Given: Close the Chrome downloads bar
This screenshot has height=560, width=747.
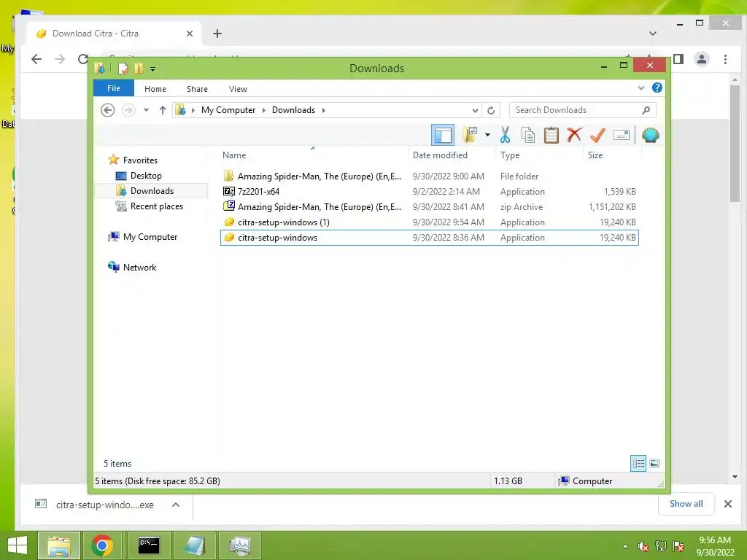Looking at the screenshot, I should point(728,504).
